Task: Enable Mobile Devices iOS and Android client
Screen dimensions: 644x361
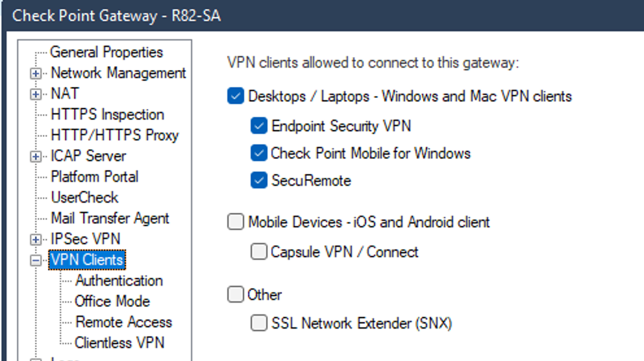Action: coord(236,222)
